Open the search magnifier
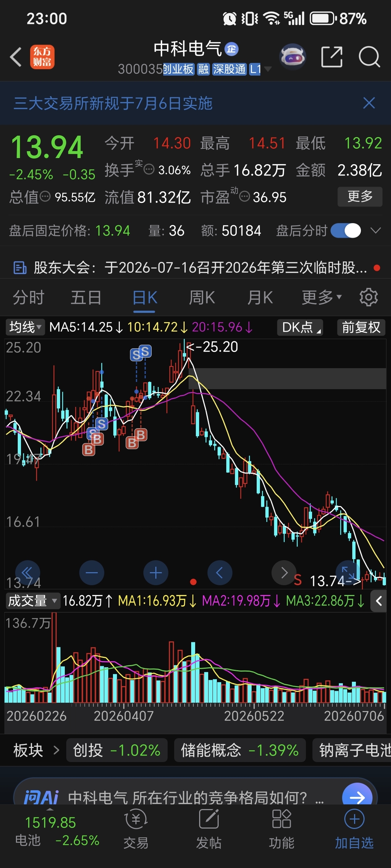The image size is (391, 868). pyautogui.click(x=369, y=57)
